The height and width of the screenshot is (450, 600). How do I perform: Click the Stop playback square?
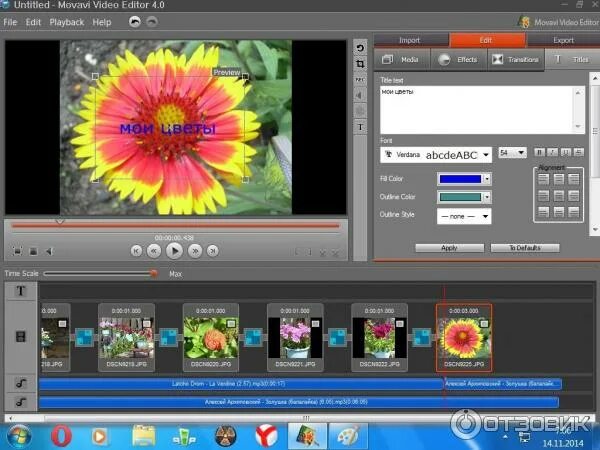coord(33,251)
